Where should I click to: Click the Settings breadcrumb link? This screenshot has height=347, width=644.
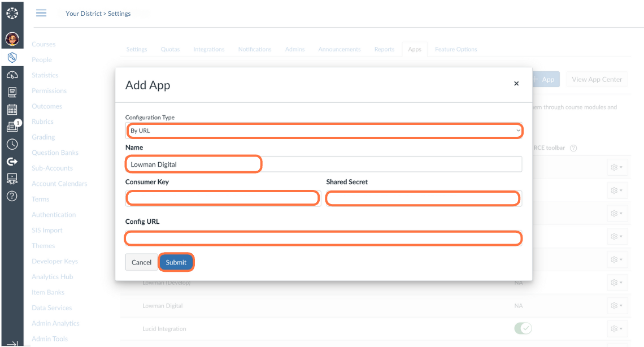pyautogui.click(x=119, y=14)
